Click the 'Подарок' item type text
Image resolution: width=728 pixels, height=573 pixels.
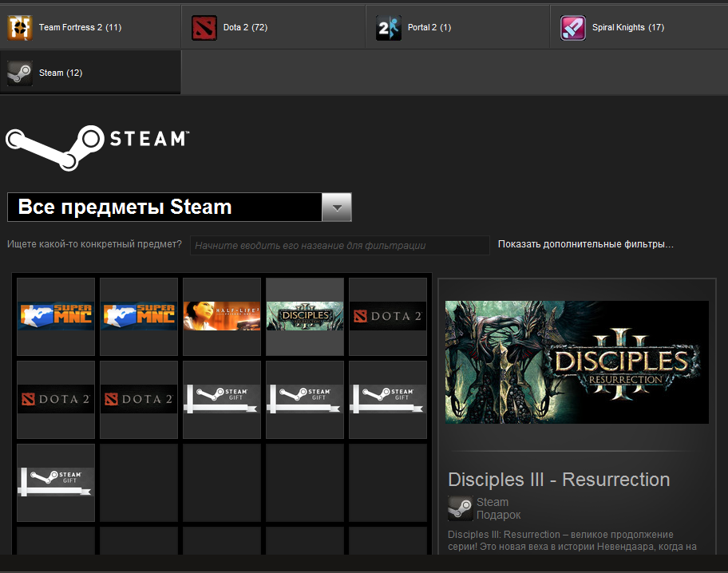click(498, 515)
